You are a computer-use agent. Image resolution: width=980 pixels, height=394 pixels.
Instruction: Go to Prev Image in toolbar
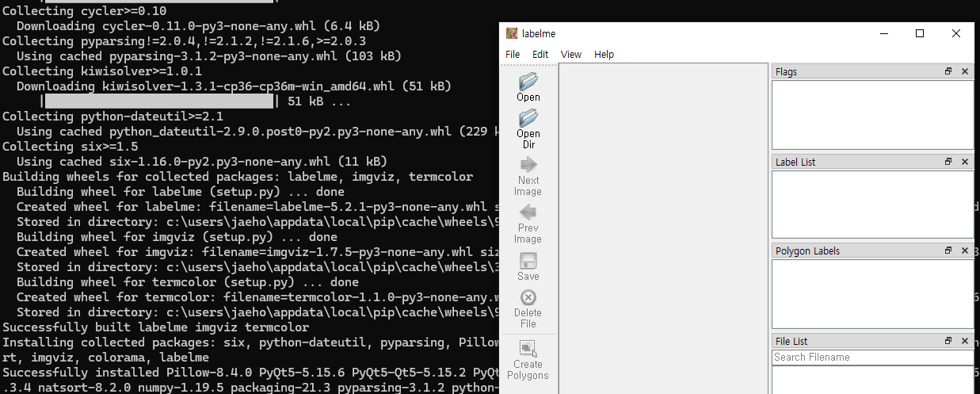click(x=528, y=224)
